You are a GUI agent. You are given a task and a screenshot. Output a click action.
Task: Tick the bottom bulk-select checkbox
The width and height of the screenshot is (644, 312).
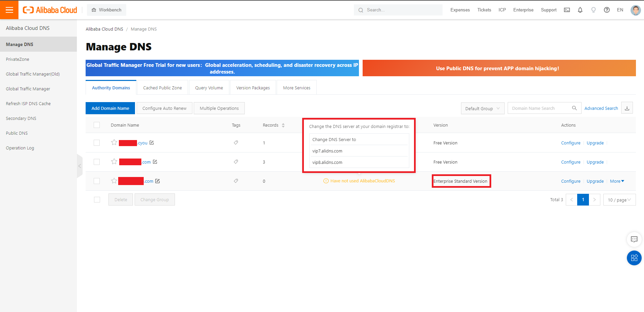click(x=97, y=200)
